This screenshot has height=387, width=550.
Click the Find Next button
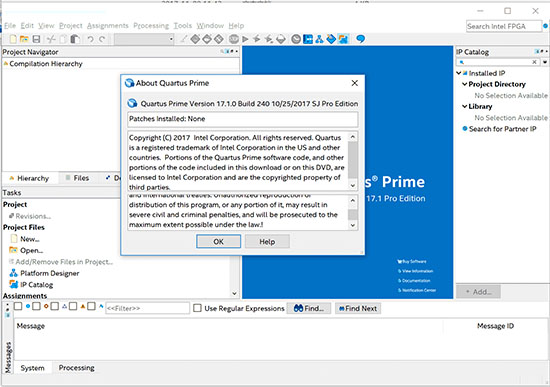coord(358,308)
